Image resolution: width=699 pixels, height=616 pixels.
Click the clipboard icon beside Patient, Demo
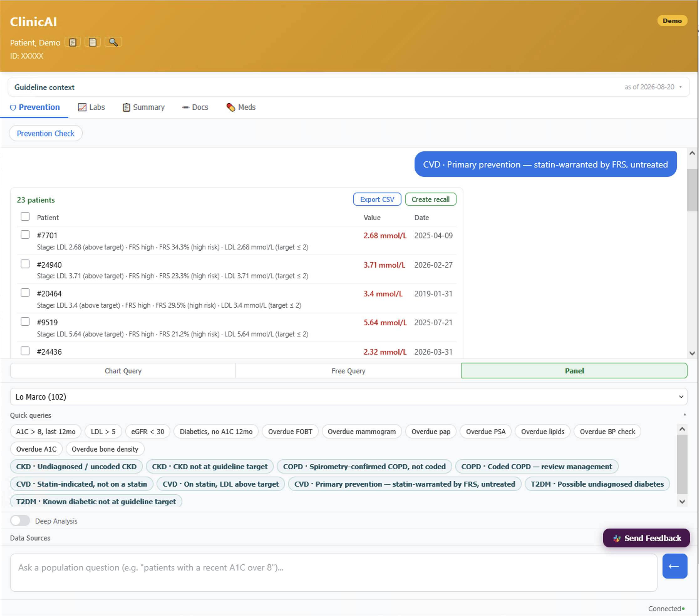[72, 42]
